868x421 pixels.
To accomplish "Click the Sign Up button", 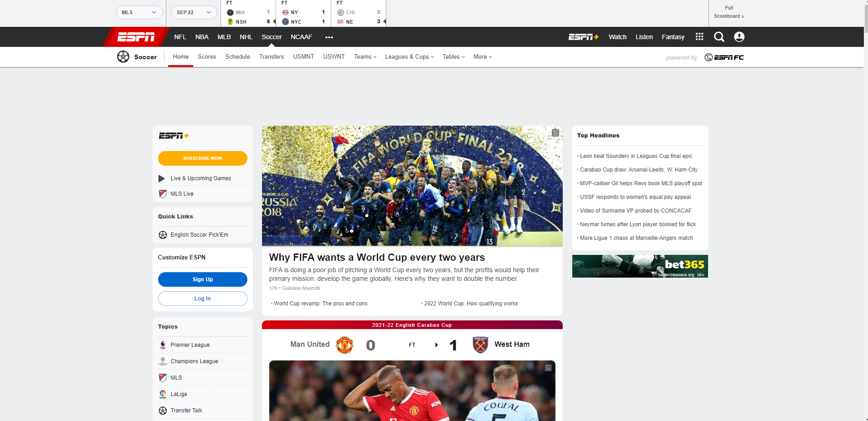I will point(203,279).
